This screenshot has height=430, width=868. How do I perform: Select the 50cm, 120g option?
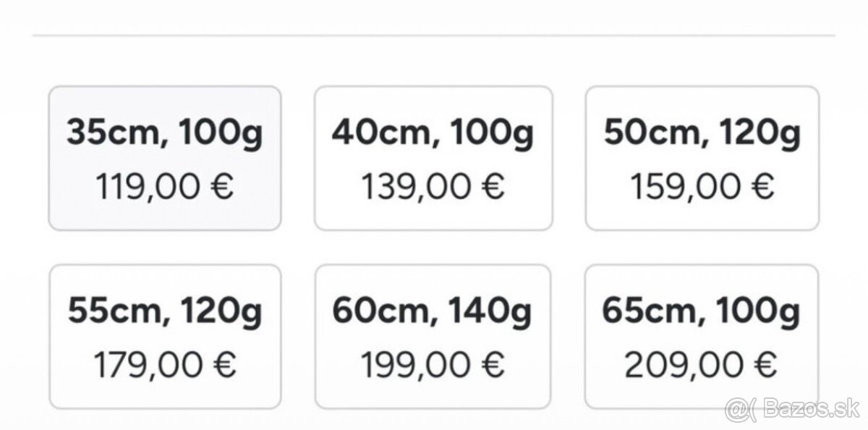pos(702,158)
